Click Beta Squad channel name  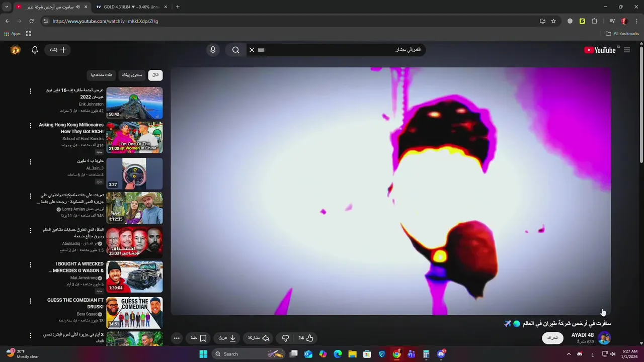87,314
